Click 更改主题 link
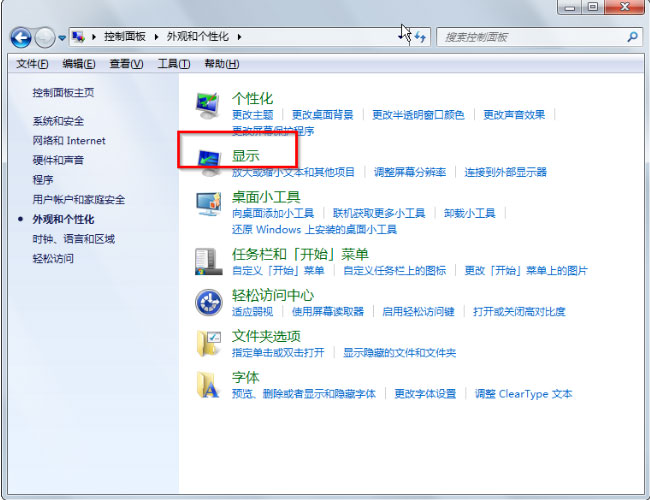 (252, 115)
